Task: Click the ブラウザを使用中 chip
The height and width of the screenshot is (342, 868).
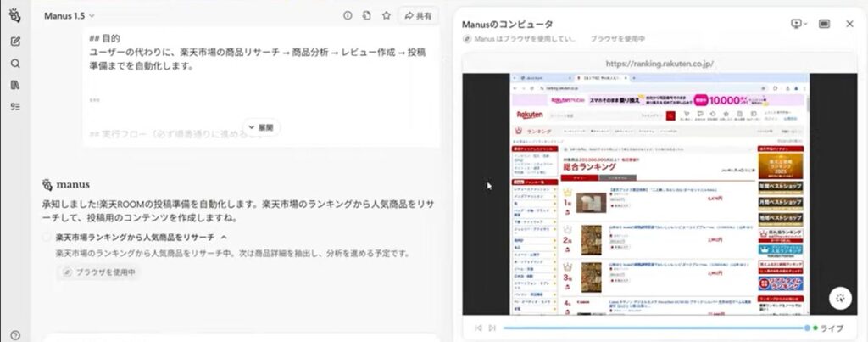Action: pyautogui.click(x=99, y=272)
